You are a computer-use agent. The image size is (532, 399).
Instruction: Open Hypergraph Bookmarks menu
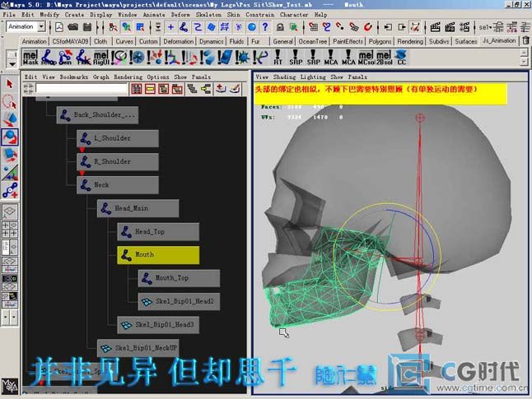pyautogui.click(x=73, y=77)
